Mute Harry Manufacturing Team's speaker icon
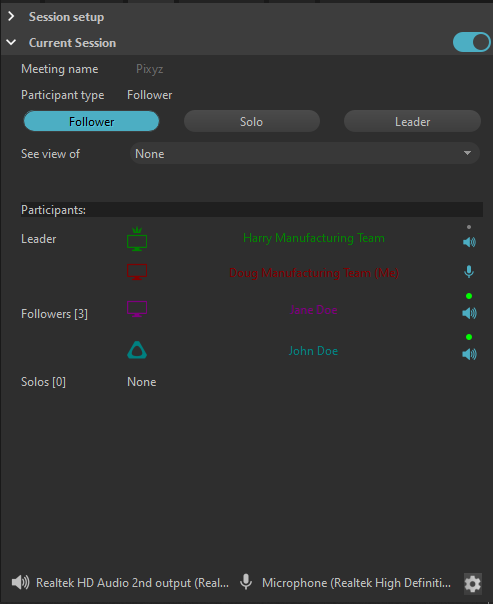 [x=469, y=242]
